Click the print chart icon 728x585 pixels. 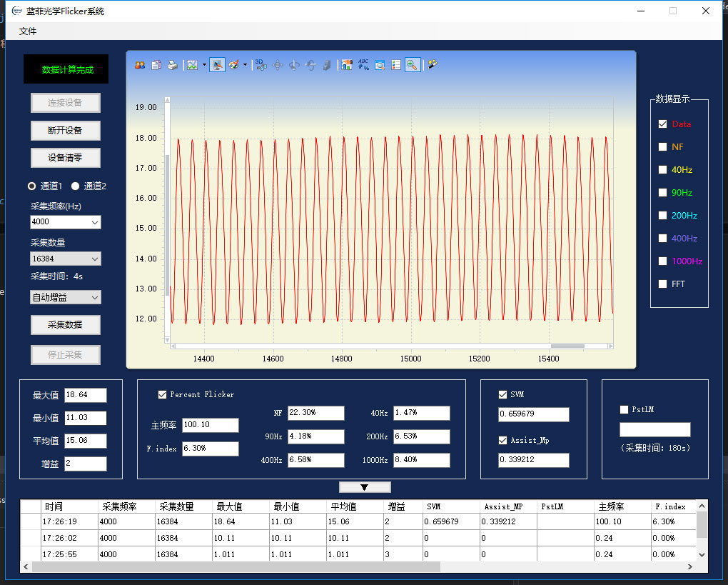tap(172, 65)
